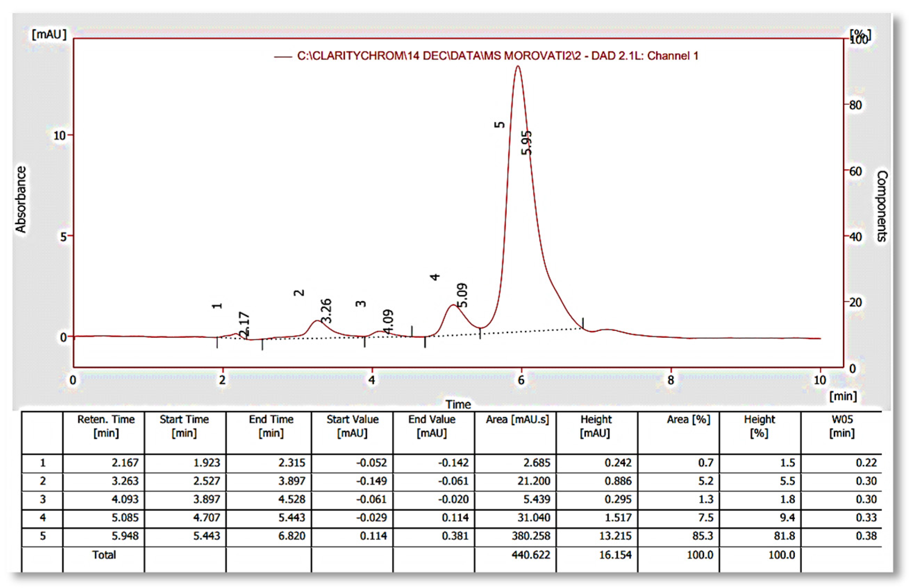
Task: Click the 5.95 peak retention label
Action: [x=526, y=143]
